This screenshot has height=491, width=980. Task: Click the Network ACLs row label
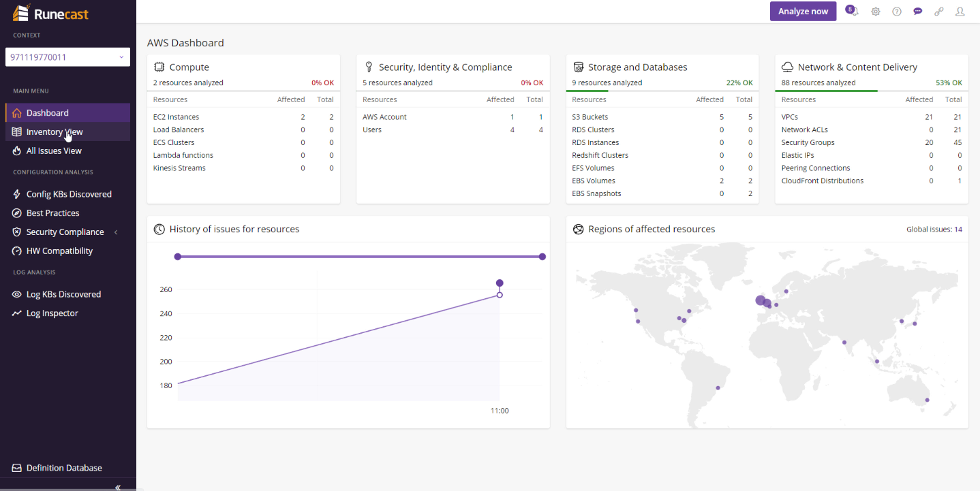(805, 129)
